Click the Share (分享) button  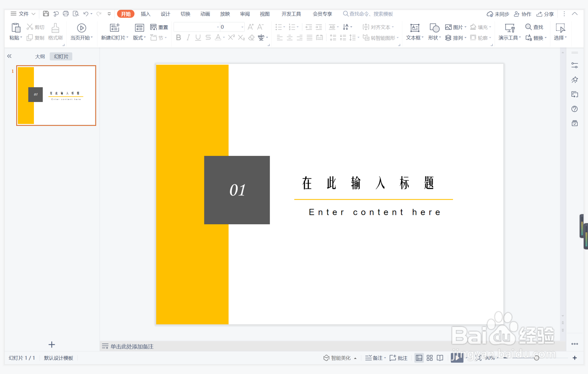[x=545, y=14]
